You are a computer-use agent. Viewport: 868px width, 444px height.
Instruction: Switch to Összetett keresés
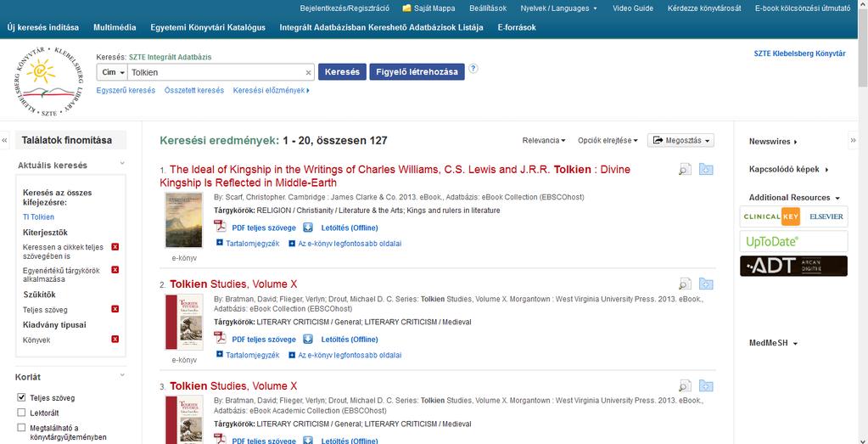[194, 90]
